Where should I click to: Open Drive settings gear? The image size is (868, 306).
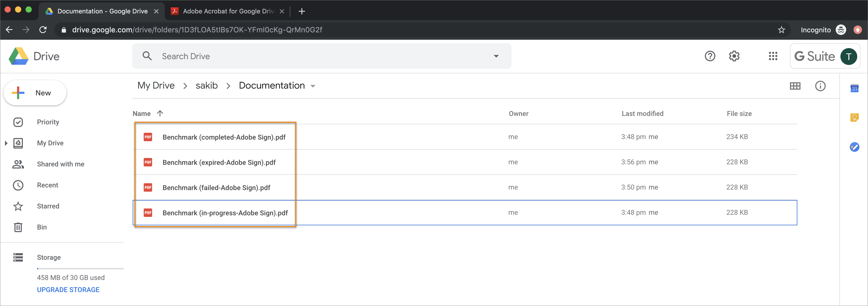(734, 56)
